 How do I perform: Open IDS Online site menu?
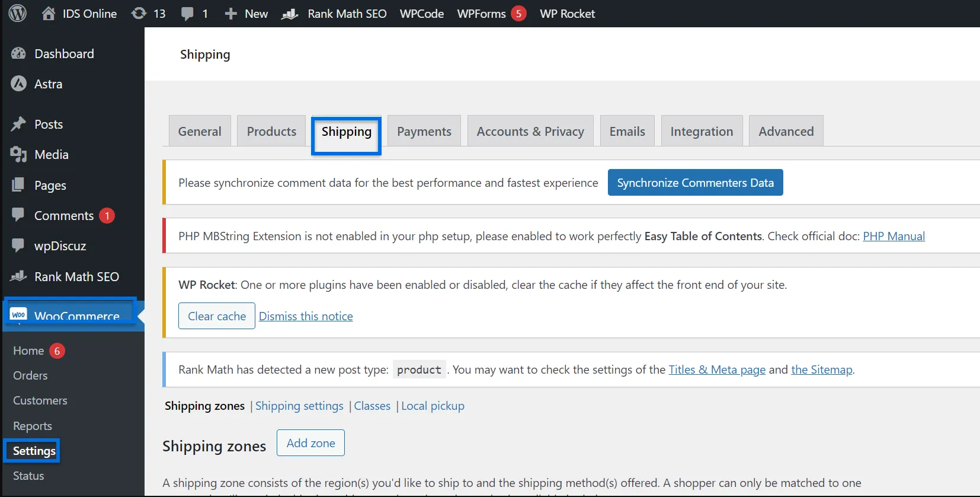click(89, 14)
